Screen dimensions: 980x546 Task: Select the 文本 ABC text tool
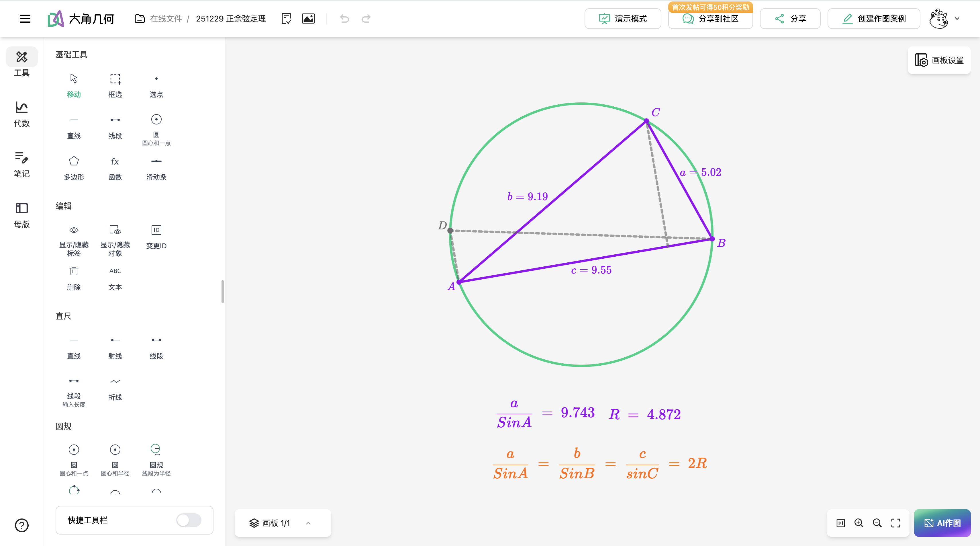point(115,278)
